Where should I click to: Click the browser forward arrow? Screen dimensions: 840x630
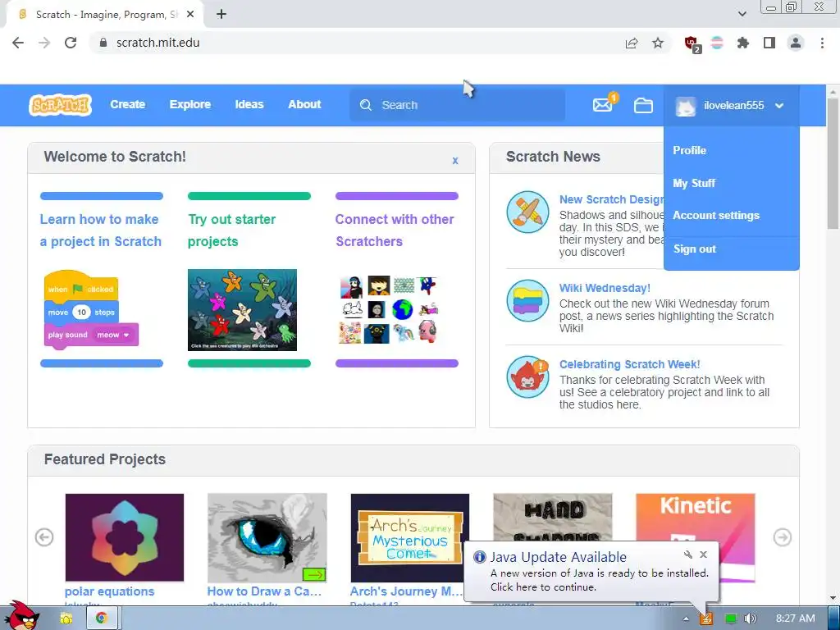(44, 43)
